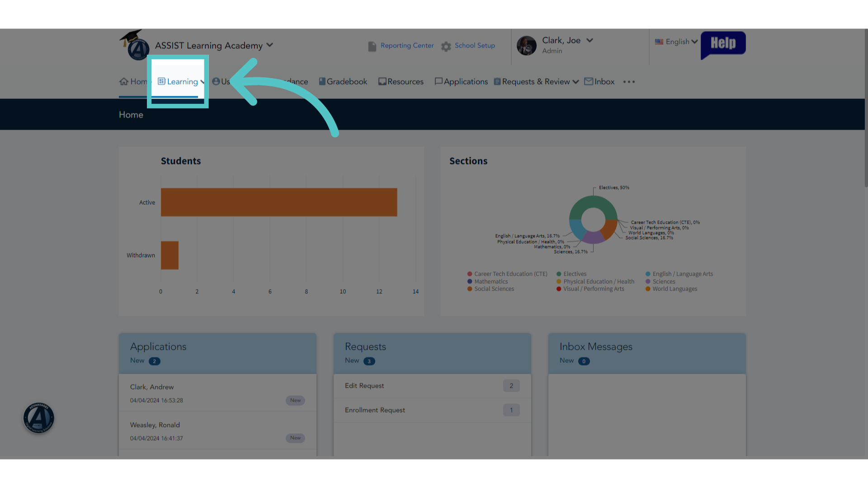Click the Requests & Review clipboard icon
Screen dimensions: 868x488
tap(497, 81)
